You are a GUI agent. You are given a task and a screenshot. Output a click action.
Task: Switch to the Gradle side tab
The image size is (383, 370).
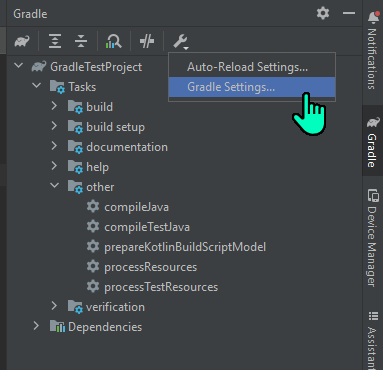(x=373, y=142)
